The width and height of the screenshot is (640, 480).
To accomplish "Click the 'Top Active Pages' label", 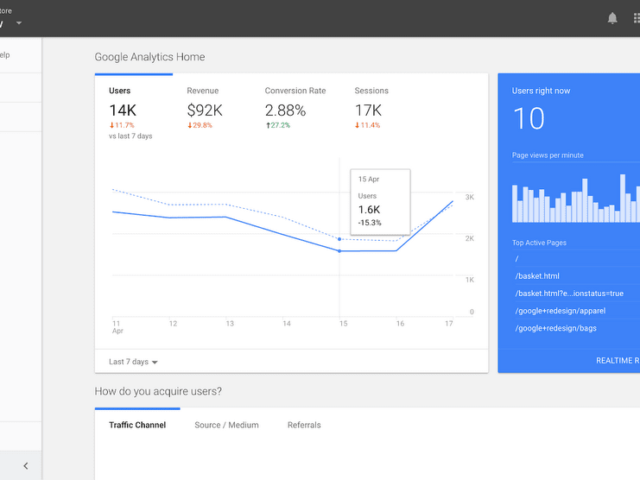I will [x=539, y=242].
